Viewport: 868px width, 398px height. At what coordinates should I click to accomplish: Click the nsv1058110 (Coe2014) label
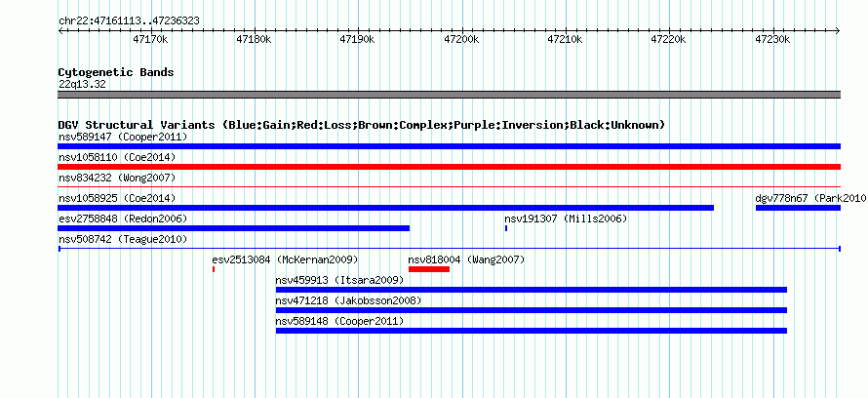[x=117, y=157]
